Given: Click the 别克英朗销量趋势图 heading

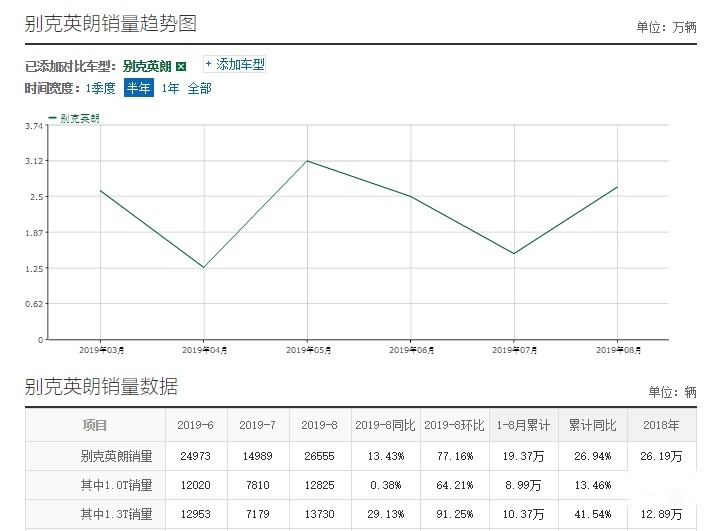Looking at the screenshot, I should (x=111, y=23).
